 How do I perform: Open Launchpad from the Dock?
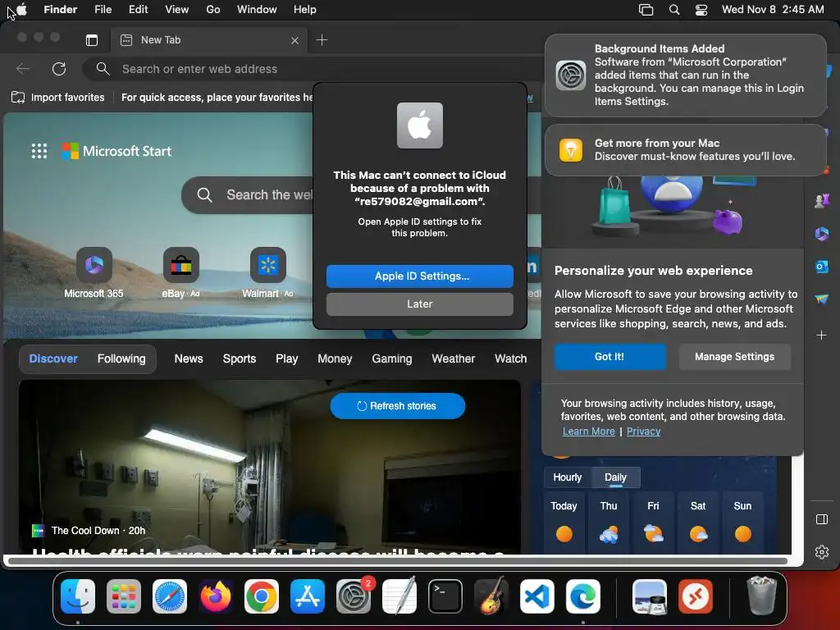click(124, 596)
